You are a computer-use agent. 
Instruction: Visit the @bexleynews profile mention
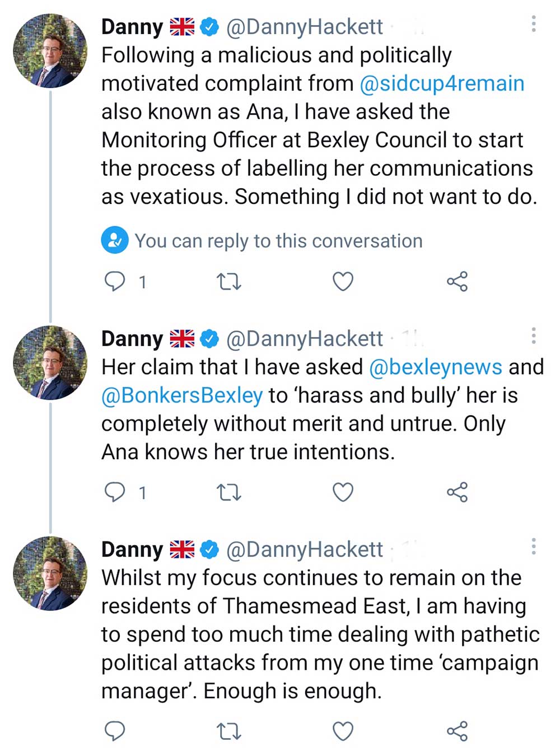coord(436,367)
